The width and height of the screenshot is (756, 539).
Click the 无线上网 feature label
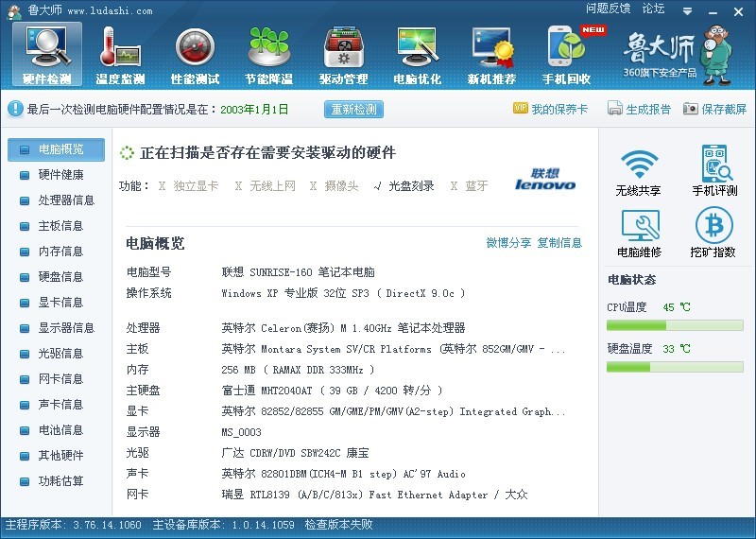point(272,185)
